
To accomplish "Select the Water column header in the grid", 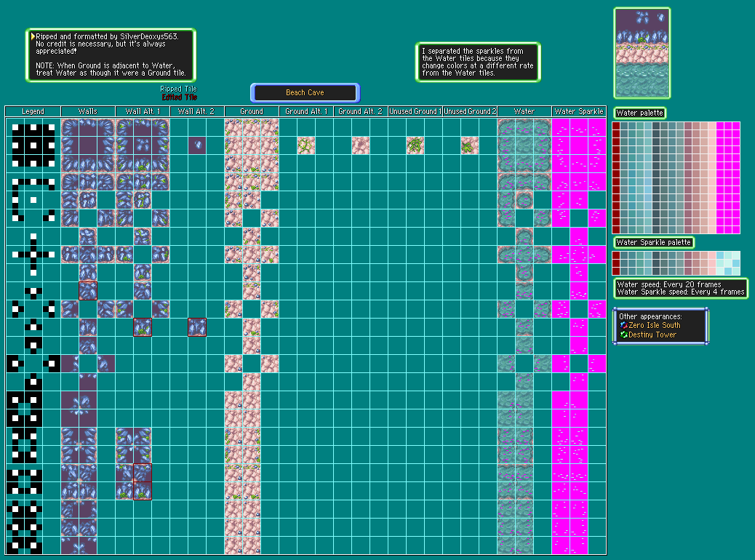I will tap(524, 111).
